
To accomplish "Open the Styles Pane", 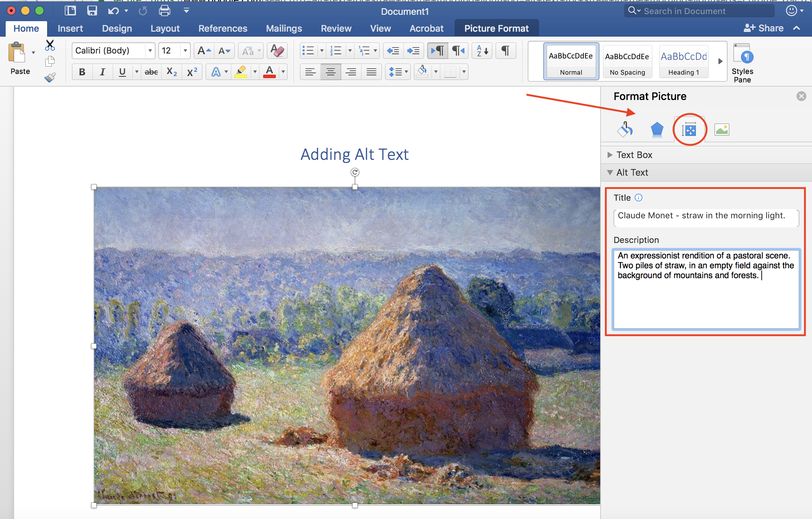I will 742,63.
